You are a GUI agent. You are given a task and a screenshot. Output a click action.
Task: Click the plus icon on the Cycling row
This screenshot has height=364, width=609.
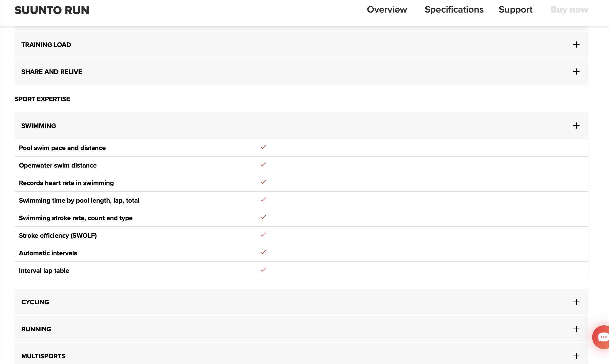pos(576,302)
